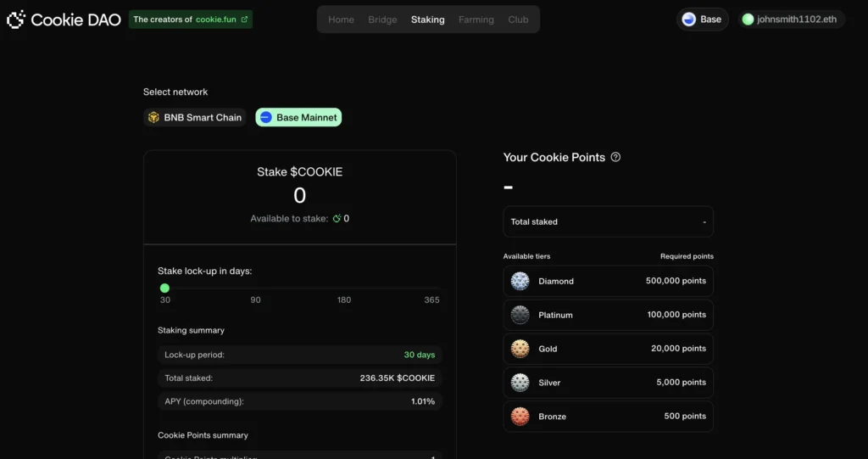Click the lock-up slider green handle
The width and height of the screenshot is (868, 459).
(x=164, y=288)
